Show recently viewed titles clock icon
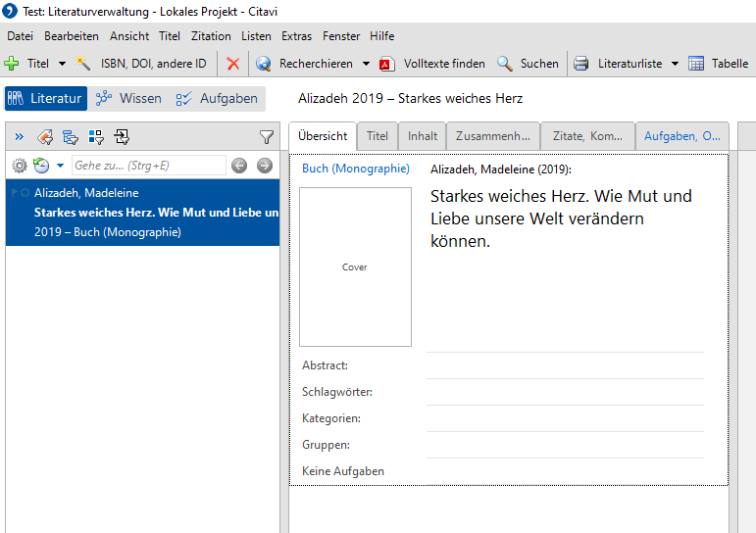 click(41, 166)
